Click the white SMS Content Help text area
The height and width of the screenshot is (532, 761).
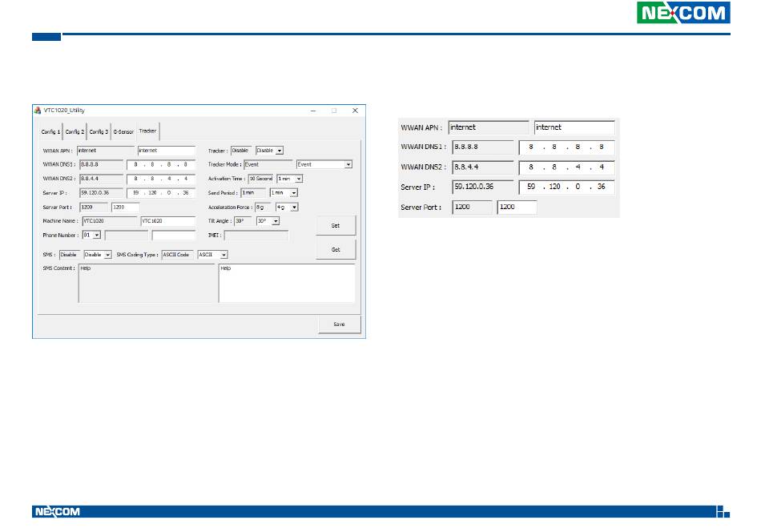(287, 283)
